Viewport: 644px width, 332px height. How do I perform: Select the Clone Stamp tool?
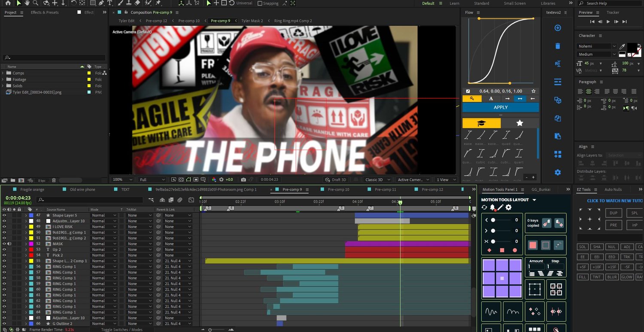129,3
